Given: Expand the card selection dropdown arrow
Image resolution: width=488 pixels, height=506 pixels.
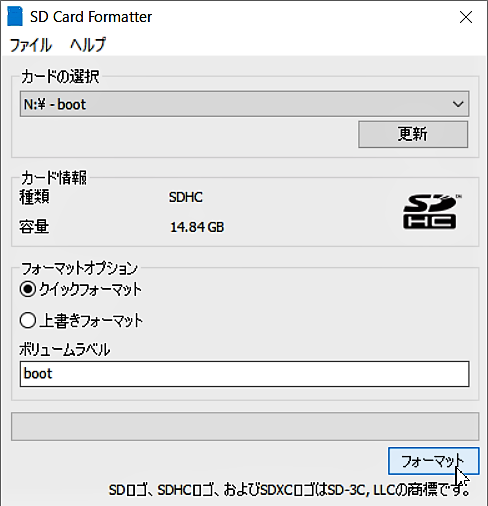Looking at the screenshot, I should coord(458,104).
